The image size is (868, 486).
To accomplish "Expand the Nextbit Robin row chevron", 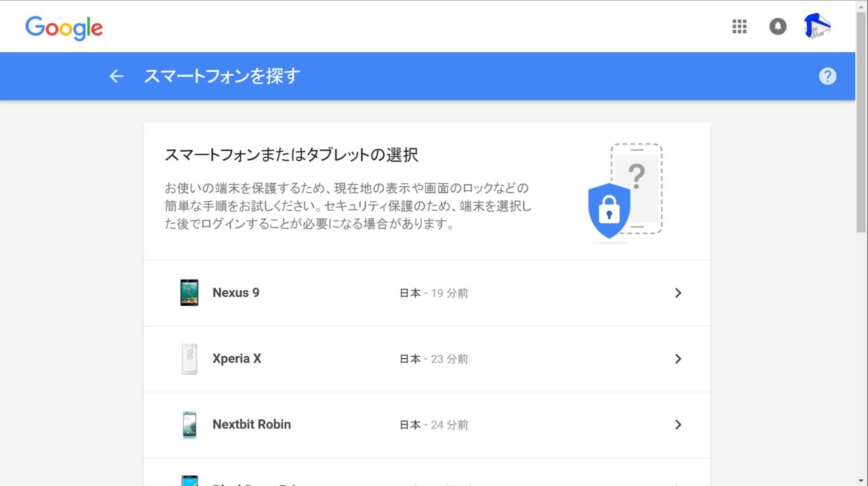I will coord(677,424).
